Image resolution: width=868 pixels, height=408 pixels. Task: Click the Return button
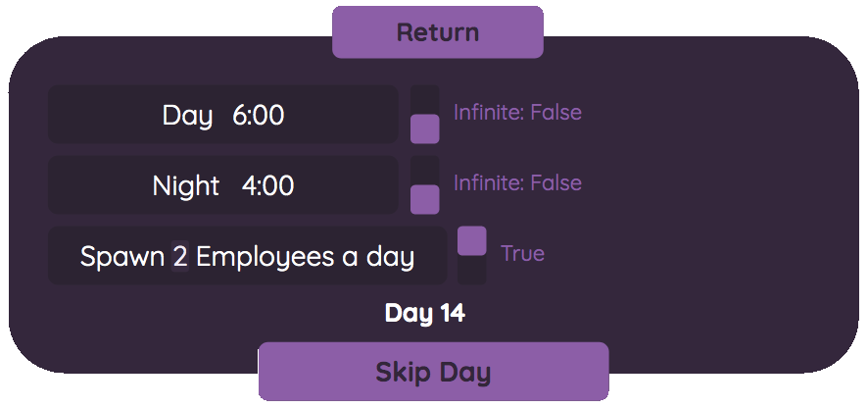coord(437,32)
